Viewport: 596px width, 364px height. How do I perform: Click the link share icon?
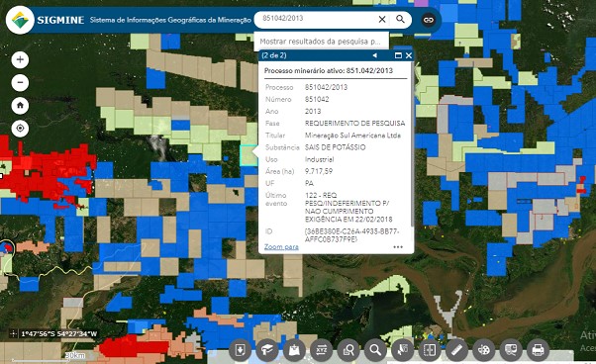(x=429, y=20)
